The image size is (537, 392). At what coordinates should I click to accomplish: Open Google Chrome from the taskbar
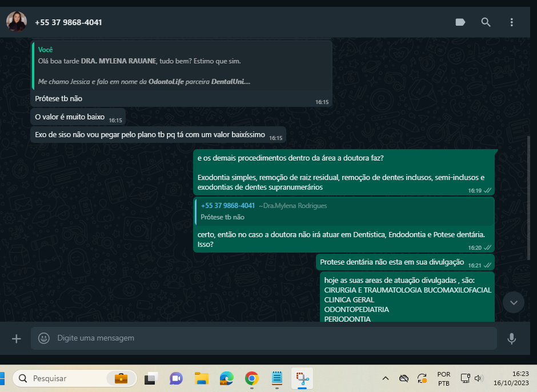251,378
